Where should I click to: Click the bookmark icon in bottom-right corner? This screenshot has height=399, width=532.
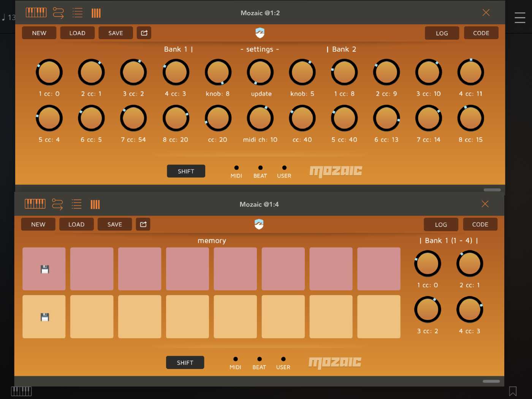[x=513, y=391]
